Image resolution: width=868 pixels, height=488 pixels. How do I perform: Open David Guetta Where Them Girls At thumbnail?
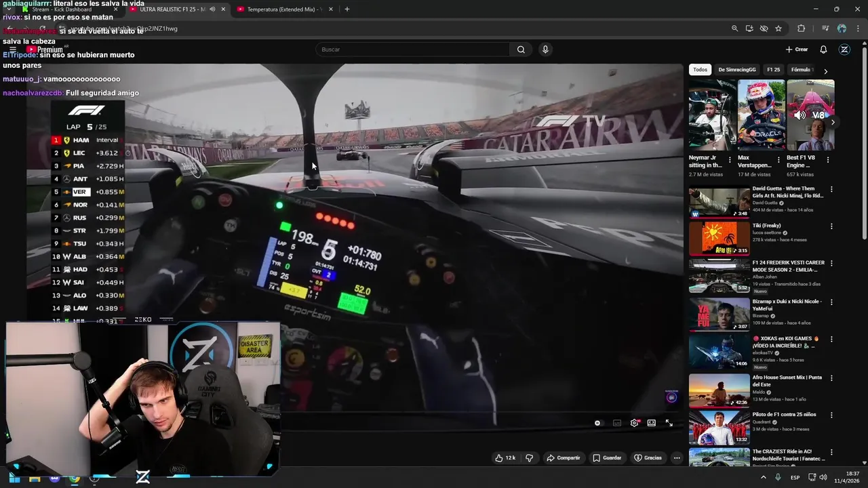tap(719, 202)
